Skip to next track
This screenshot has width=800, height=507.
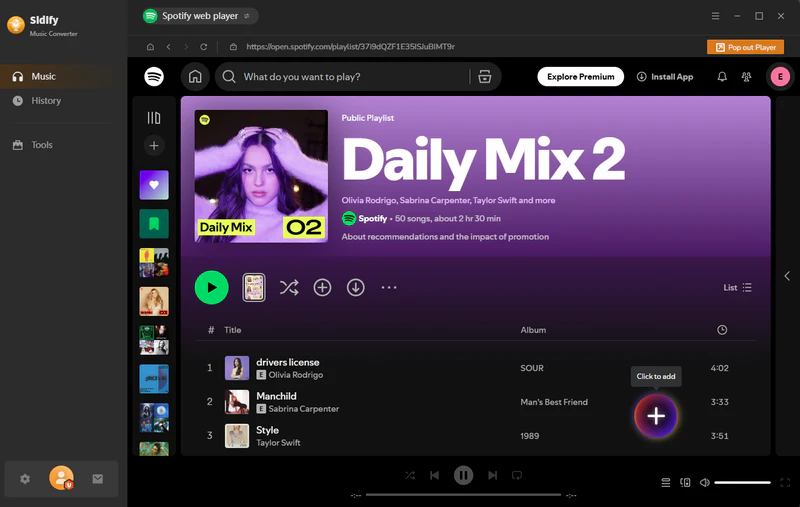[492, 475]
